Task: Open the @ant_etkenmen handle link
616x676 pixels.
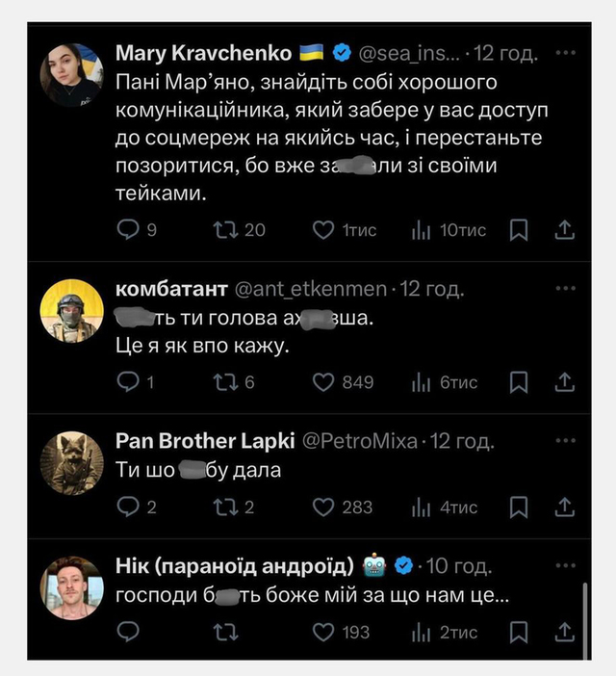Action: (311, 289)
